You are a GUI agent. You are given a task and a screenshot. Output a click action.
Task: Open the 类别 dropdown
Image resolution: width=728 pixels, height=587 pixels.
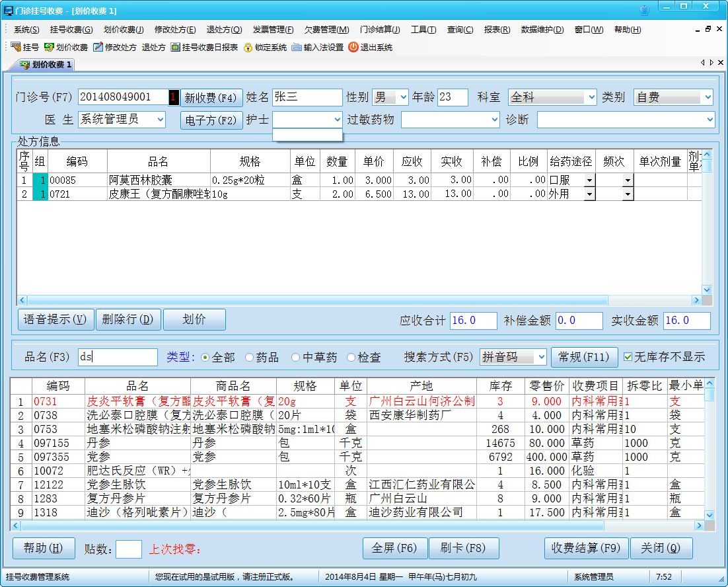pos(708,97)
